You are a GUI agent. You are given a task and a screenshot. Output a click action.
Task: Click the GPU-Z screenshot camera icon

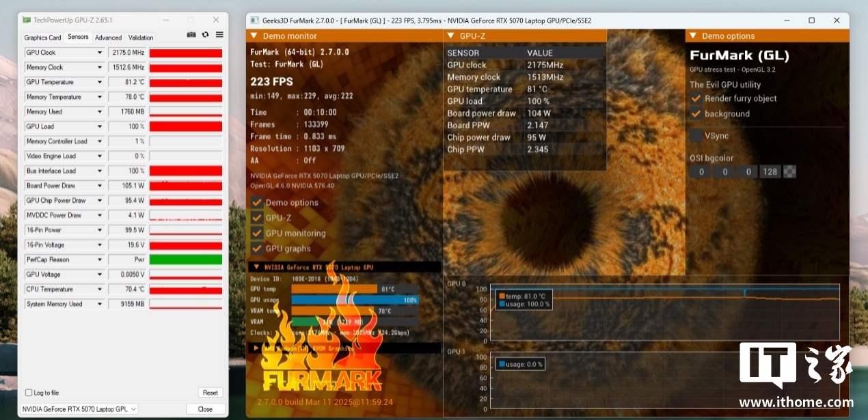[x=191, y=35]
